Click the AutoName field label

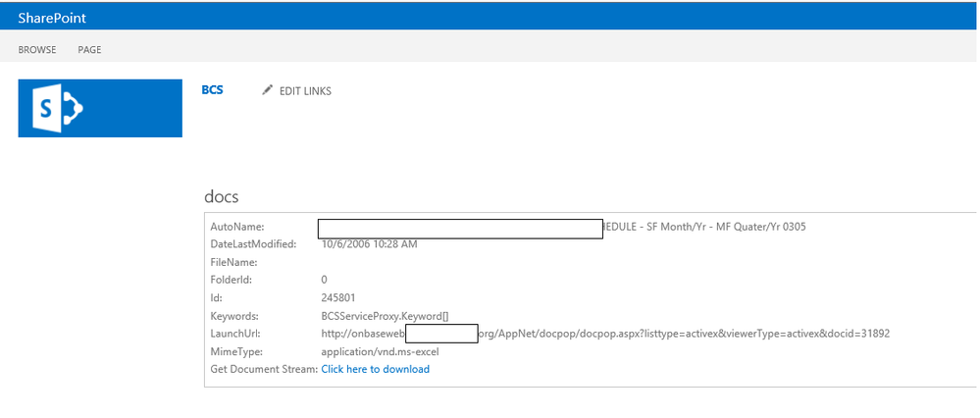pos(236,227)
